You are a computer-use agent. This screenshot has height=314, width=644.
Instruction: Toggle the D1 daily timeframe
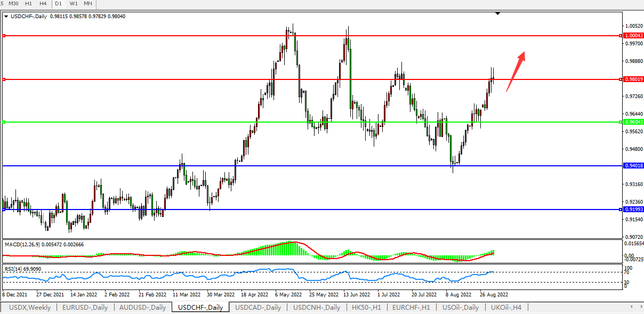59,4
